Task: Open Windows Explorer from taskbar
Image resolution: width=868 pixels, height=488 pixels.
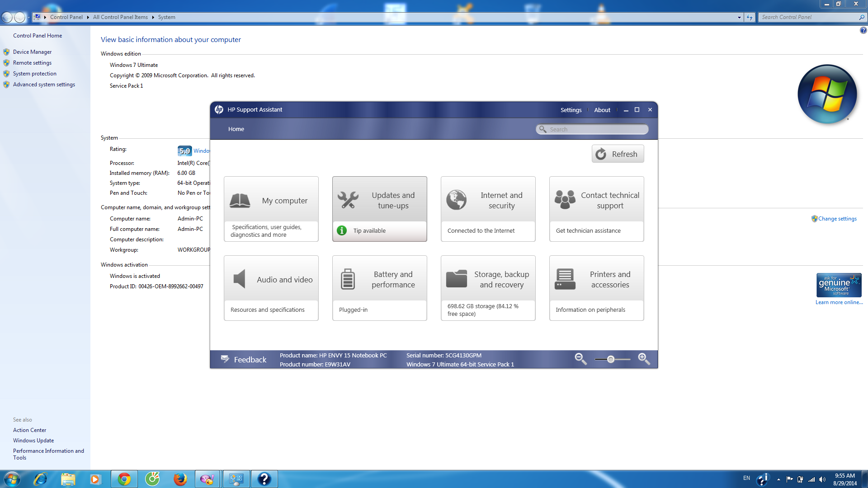Action: (68, 479)
